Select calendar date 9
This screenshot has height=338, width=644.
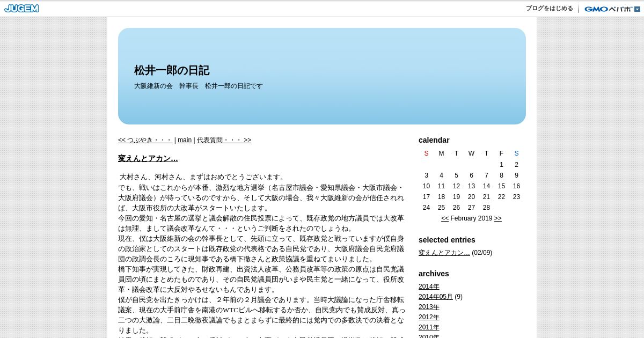pyautogui.click(x=516, y=175)
